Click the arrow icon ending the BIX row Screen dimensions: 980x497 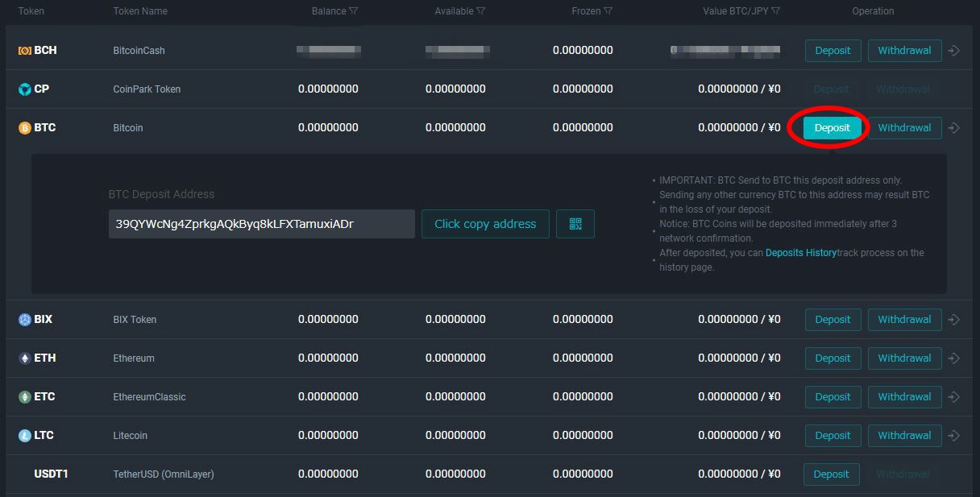pyautogui.click(x=954, y=320)
